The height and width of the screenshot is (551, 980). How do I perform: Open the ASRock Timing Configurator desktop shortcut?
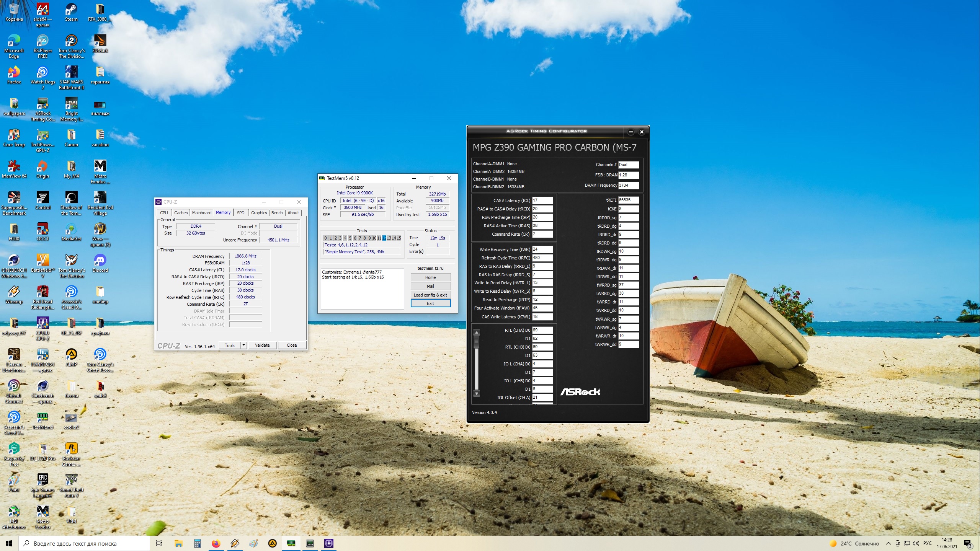(42, 104)
